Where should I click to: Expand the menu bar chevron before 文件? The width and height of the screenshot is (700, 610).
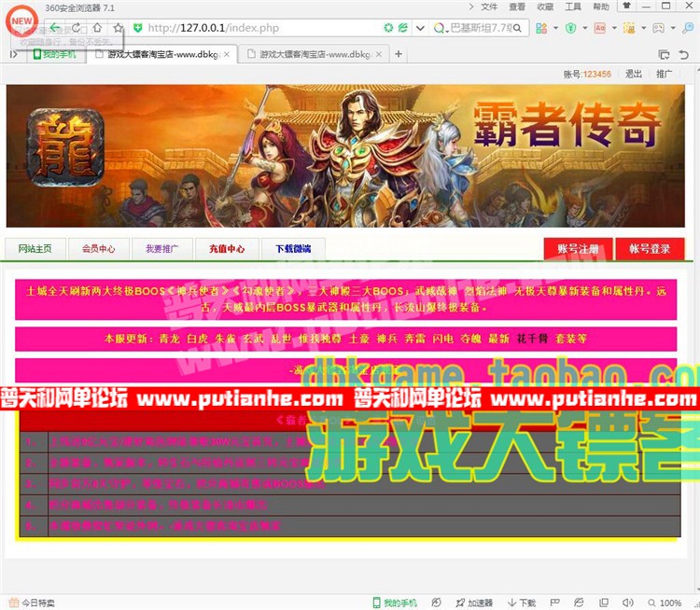point(471,7)
